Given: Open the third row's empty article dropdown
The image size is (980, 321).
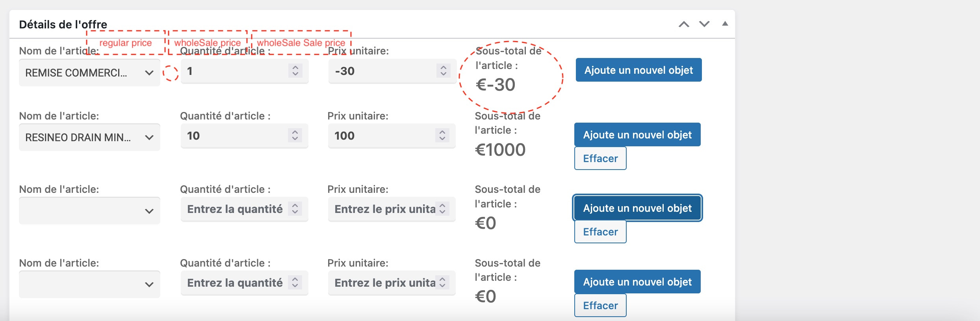Looking at the screenshot, I should [89, 211].
